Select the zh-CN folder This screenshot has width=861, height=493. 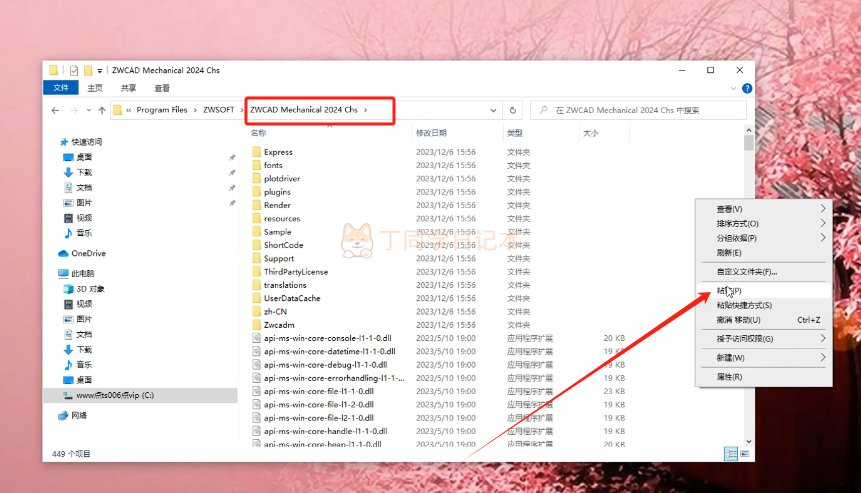click(275, 311)
